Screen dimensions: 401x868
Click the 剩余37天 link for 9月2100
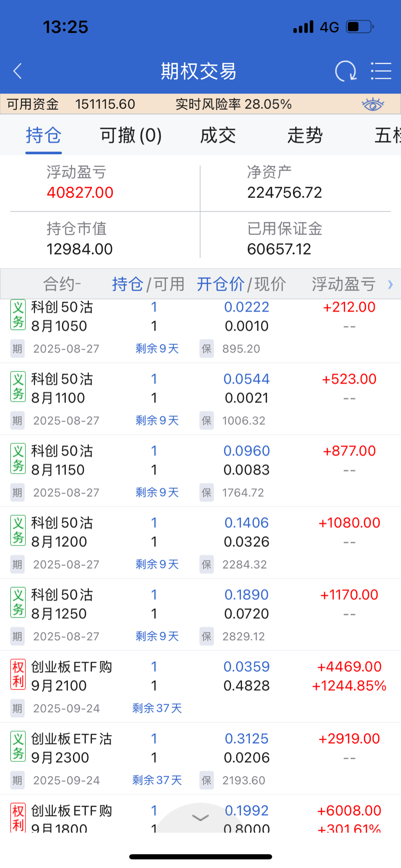[x=157, y=708]
